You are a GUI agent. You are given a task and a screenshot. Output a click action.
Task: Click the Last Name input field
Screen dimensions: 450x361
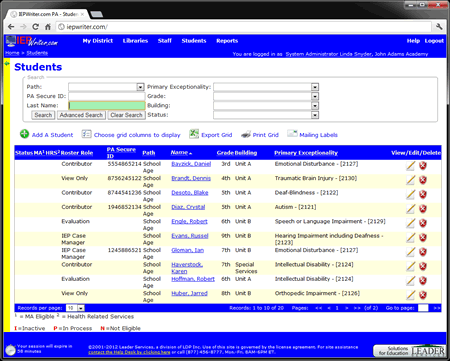click(x=107, y=106)
